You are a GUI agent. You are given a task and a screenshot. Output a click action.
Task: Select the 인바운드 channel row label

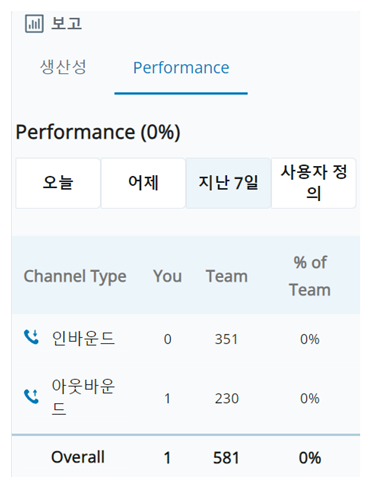83,338
